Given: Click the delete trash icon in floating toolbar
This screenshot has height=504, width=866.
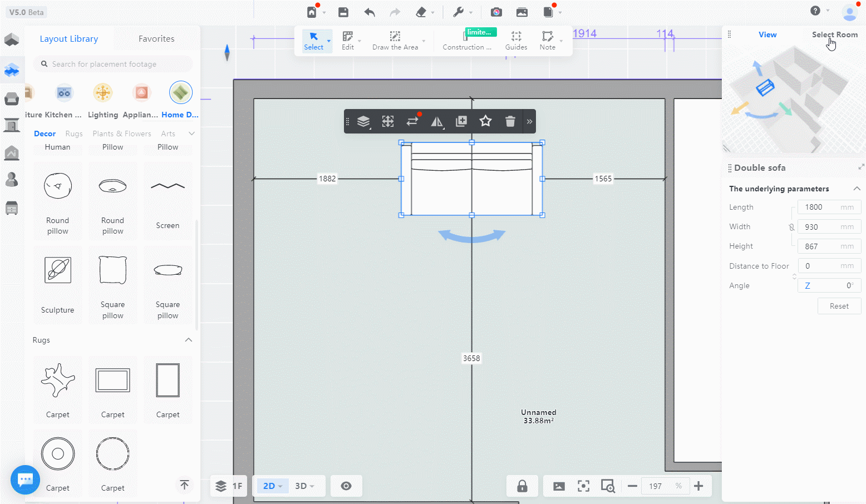Looking at the screenshot, I should click(x=510, y=121).
